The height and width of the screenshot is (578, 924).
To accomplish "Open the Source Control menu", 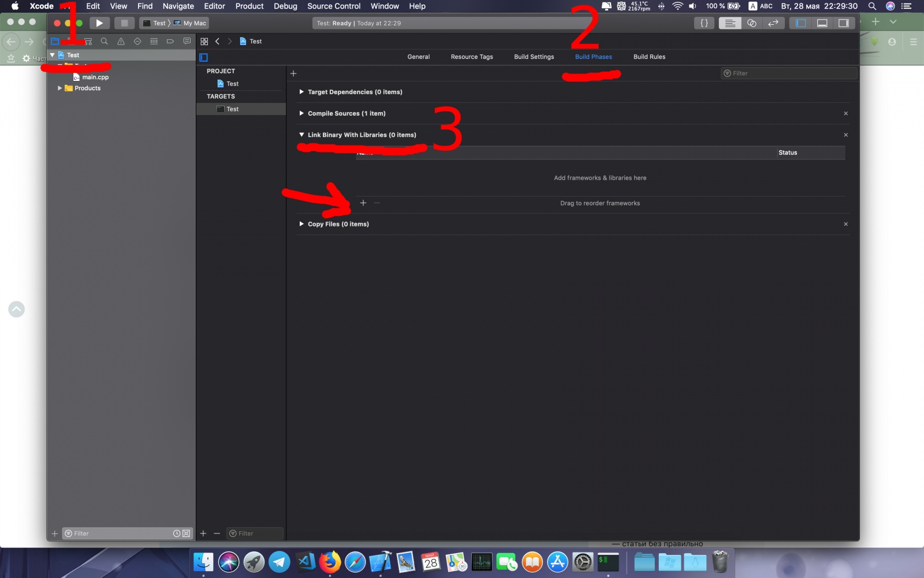I will point(334,6).
